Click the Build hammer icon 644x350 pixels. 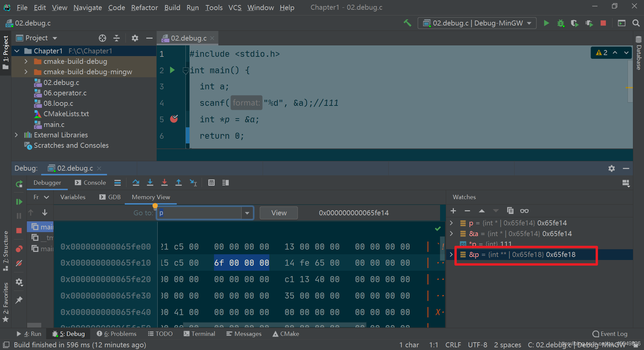pyautogui.click(x=407, y=23)
